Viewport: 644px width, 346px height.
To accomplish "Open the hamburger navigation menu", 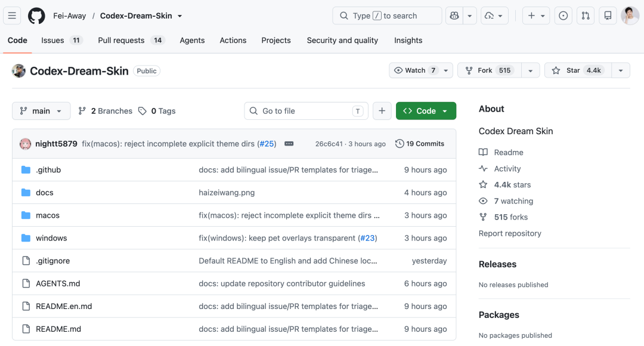I will (x=12, y=16).
